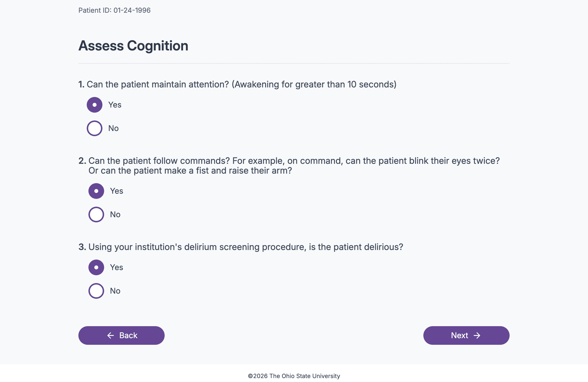Image resolution: width=588 pixels, height=382 pixels.
Task: Click right arrow icon inside Next button
Action: tap(477, 335)
